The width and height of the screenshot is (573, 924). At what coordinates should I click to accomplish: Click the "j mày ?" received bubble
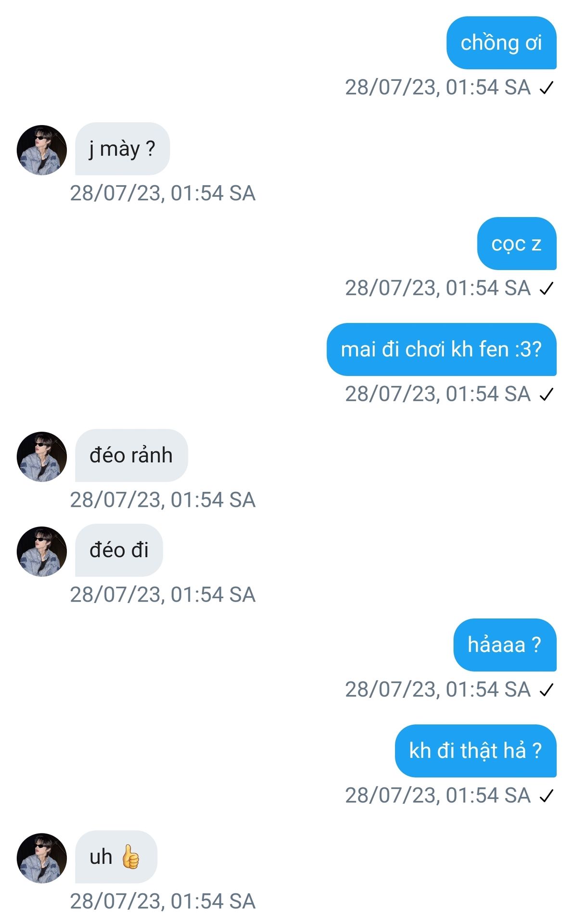122,149
